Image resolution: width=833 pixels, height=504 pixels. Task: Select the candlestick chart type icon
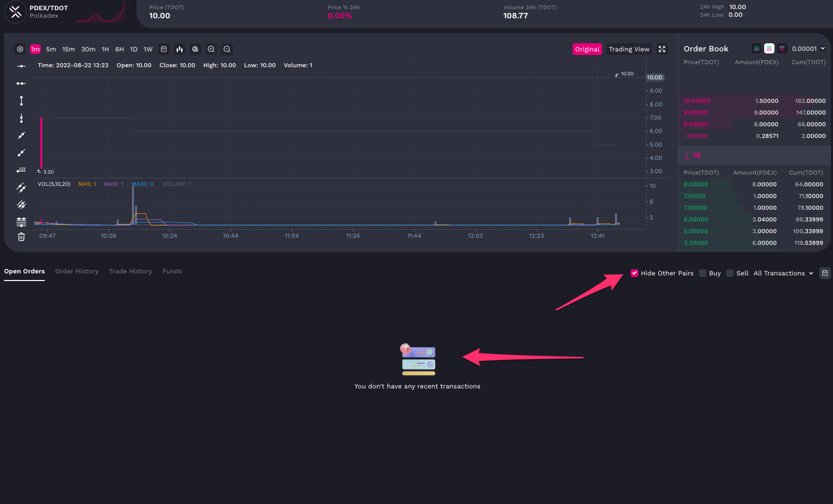(x=179, y=49)
